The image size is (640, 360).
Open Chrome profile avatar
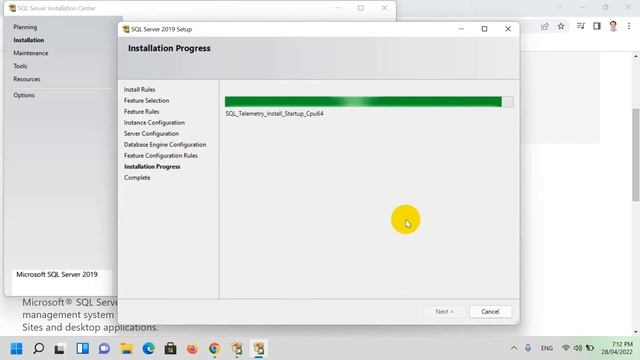(613, 26)
